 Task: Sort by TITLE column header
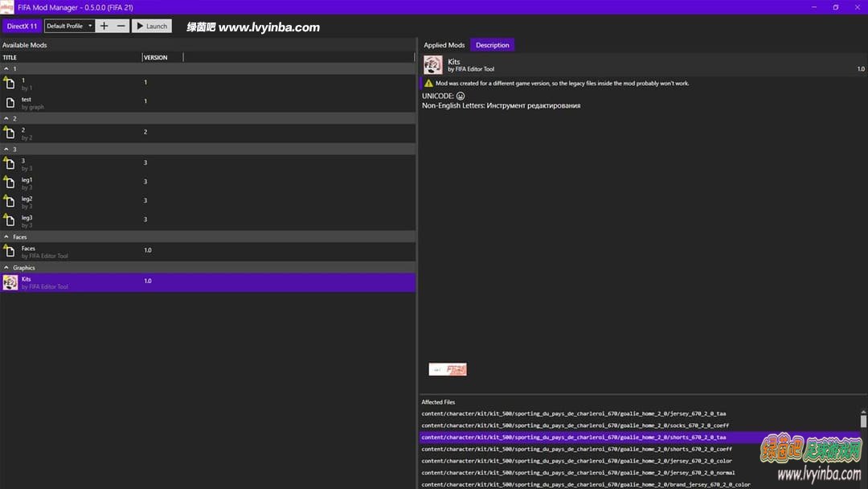coord(71,57)
